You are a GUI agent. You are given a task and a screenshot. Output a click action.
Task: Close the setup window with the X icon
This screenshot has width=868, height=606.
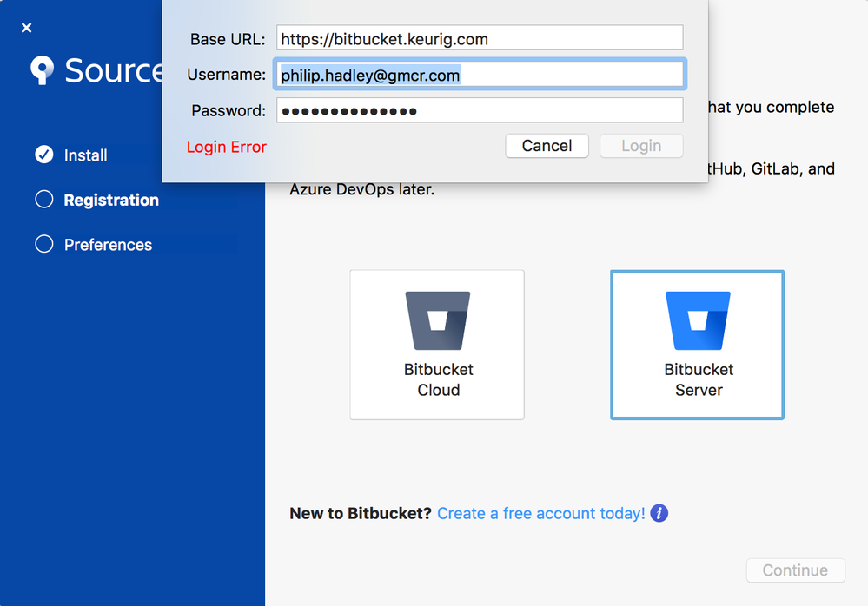click(26, 28)
